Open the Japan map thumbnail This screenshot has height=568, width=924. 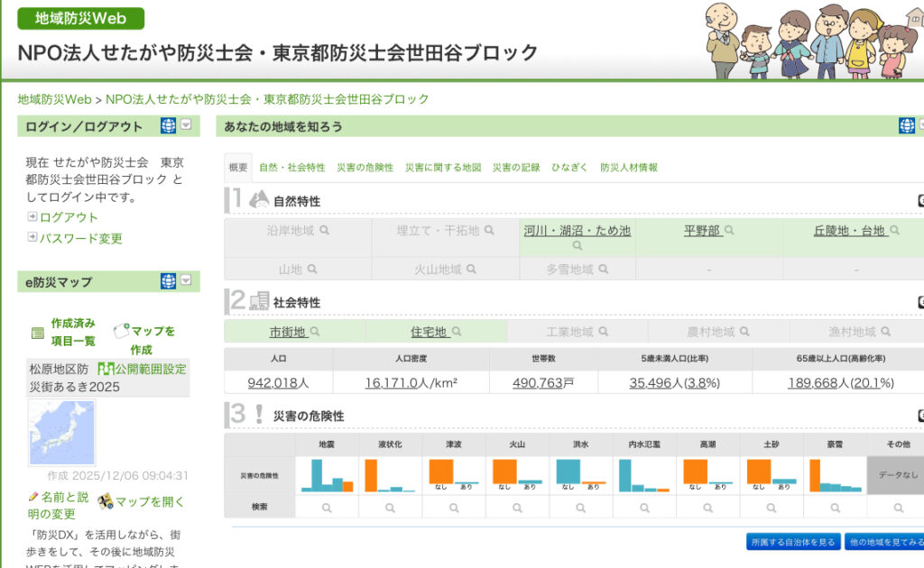[61, 433]
